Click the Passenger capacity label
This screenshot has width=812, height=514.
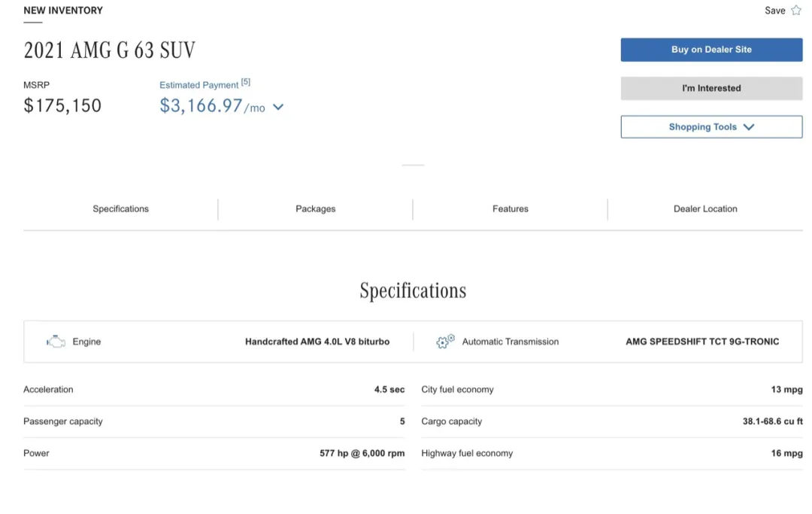[62, 421]
